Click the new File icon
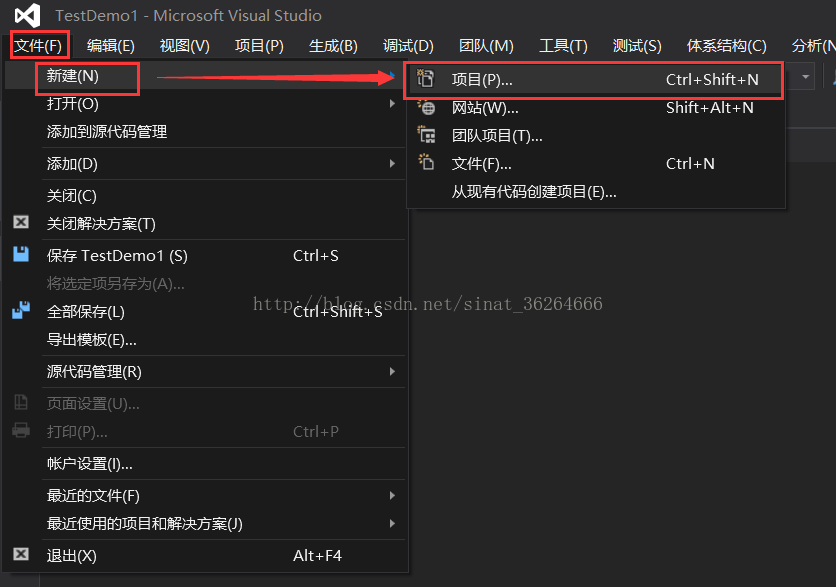 [x=426, y=163]
